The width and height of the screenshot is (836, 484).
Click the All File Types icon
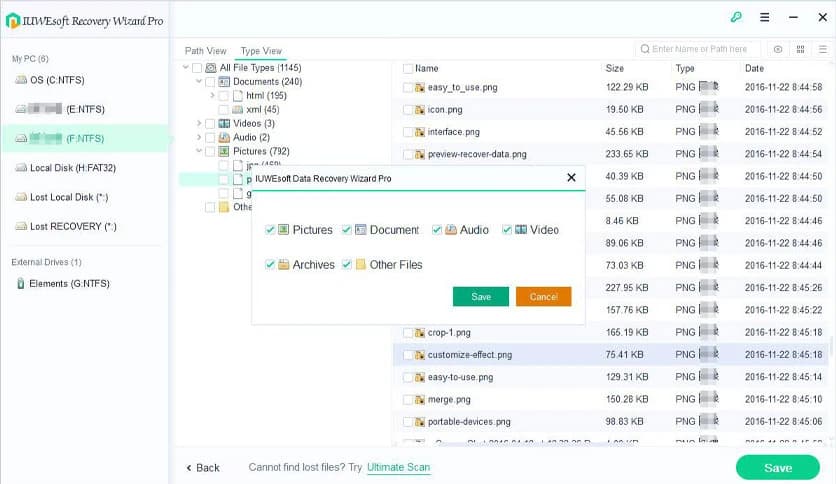click(211, 68)
